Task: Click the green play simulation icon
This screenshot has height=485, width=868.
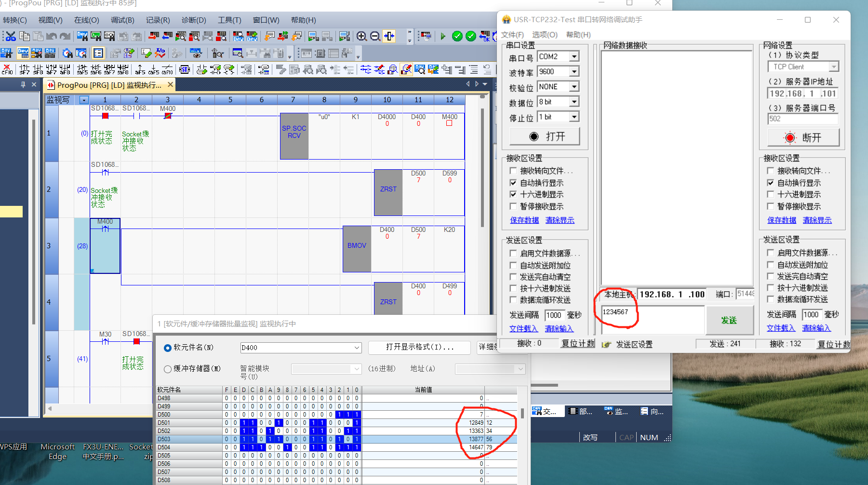Action: point(443,36)
